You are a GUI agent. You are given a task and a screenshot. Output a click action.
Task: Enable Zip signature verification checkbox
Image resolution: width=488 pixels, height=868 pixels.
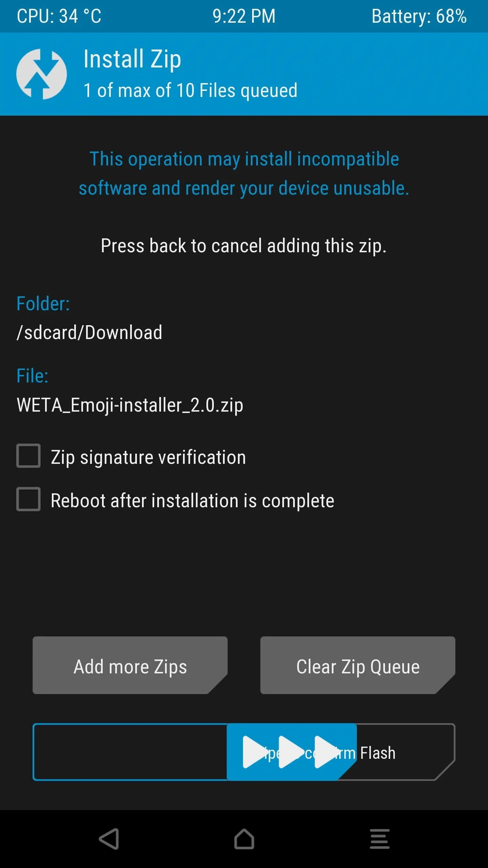28,456
